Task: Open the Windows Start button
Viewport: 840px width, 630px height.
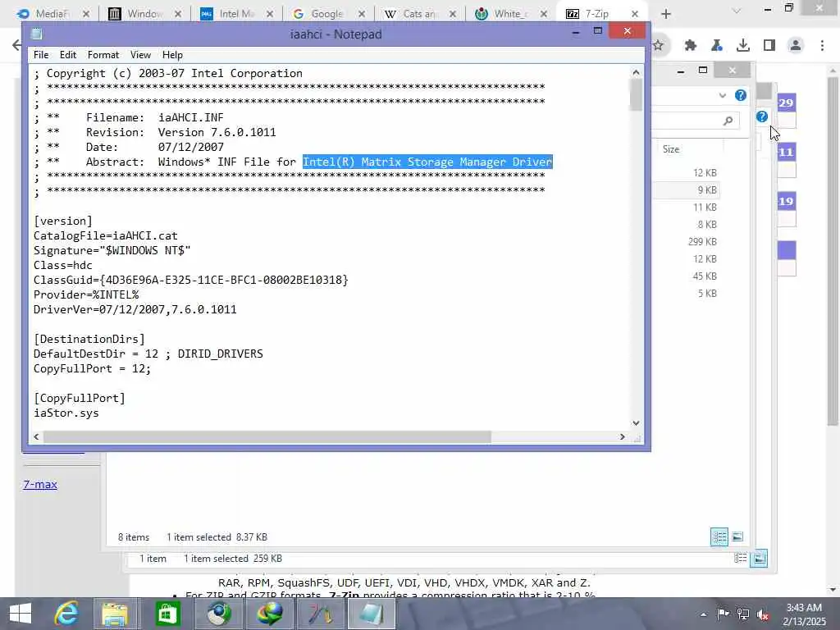Action: pyautogui.click(x=20, y=614)
